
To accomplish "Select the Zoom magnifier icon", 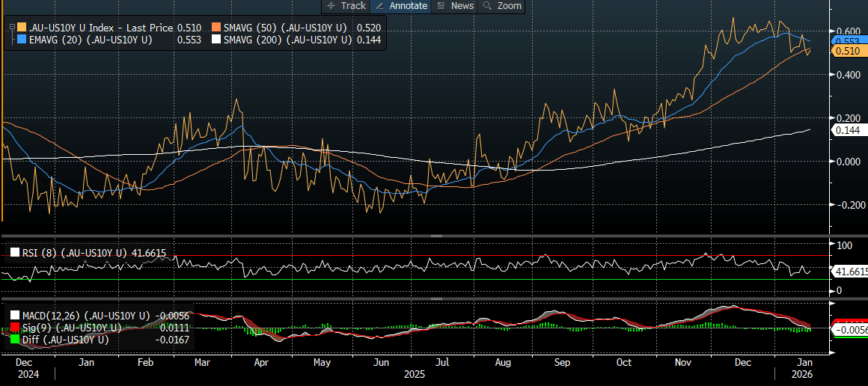I will 489,6.
